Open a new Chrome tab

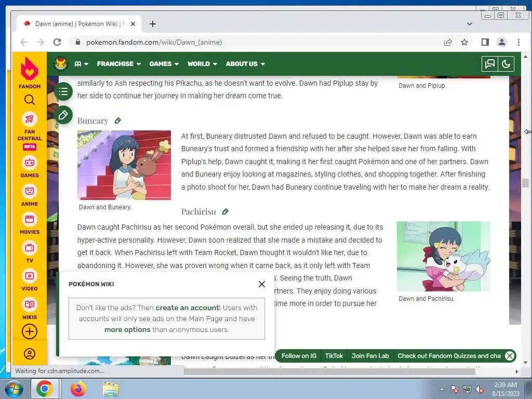(153, 24)
